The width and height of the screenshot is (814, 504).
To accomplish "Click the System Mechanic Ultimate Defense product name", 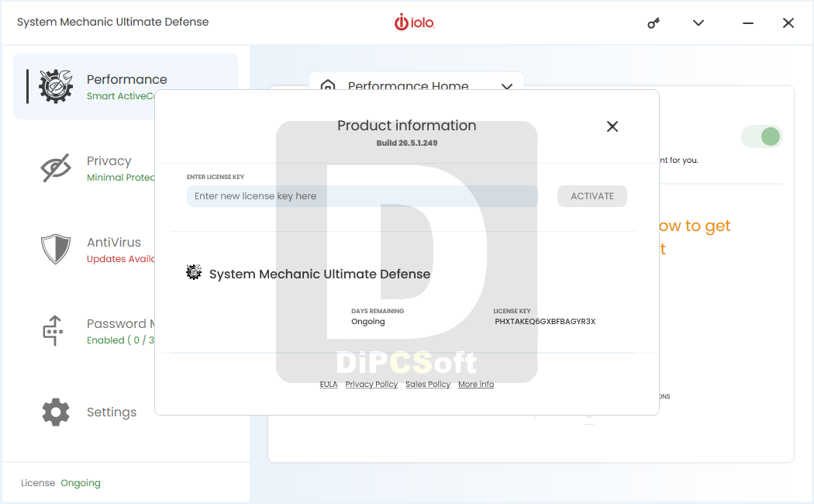I will [319, 274].
